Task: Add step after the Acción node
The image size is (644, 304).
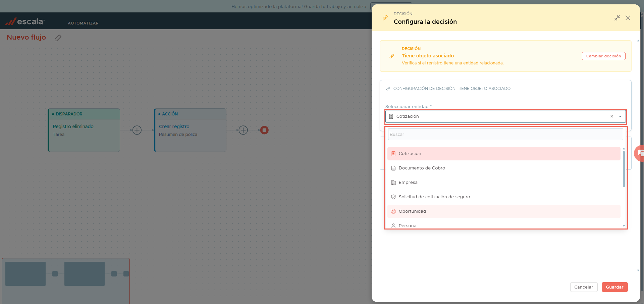Action: pyautogui.click(x=243, y=130)
